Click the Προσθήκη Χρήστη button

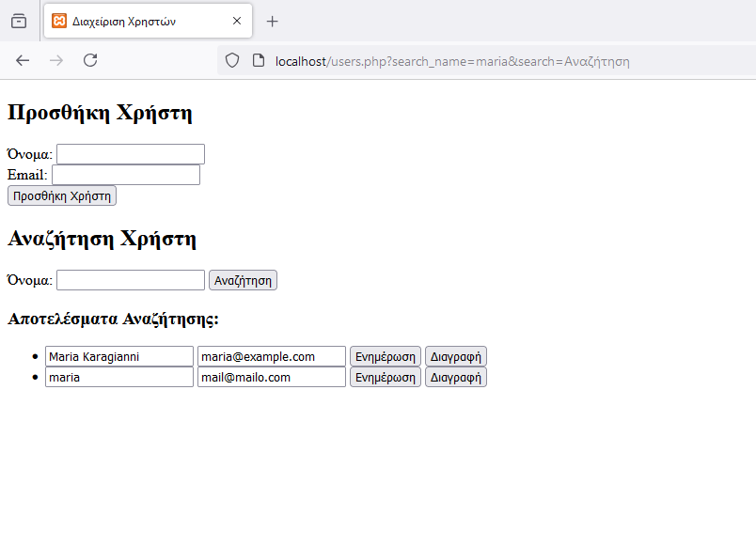[x=61, y=195]
